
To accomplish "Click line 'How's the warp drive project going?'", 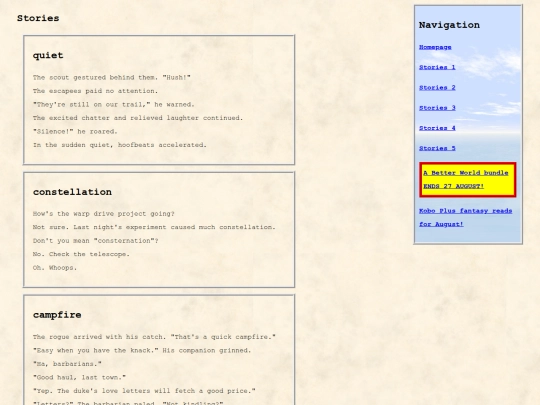I will pos(104,214).
